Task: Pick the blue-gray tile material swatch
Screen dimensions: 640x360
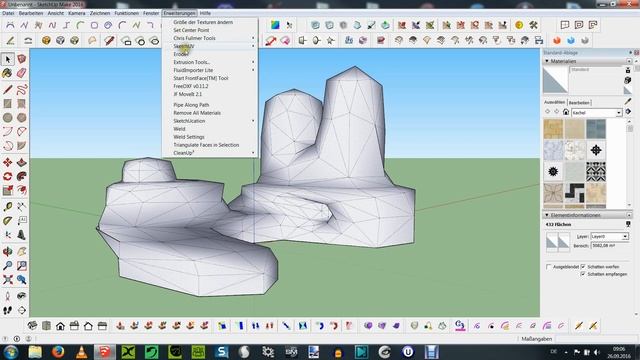Action: pos(596,129)
